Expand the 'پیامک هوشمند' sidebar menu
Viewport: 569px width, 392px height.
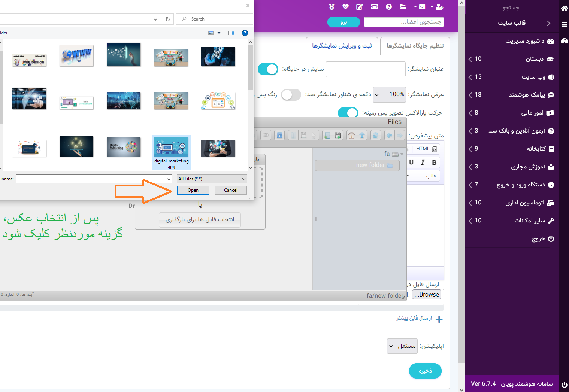click(512, 95)
